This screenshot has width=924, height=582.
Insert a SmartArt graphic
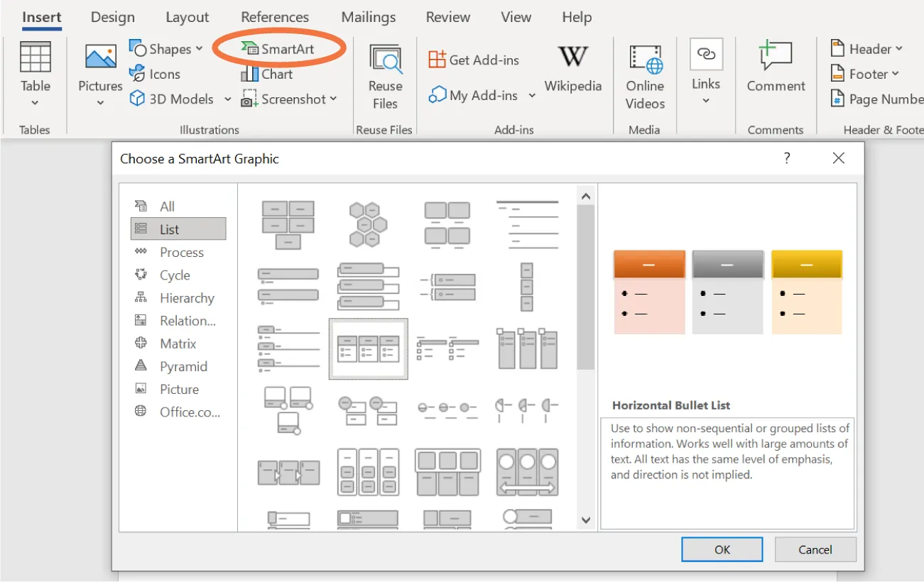pyautogui.click(x=278, y=48)
